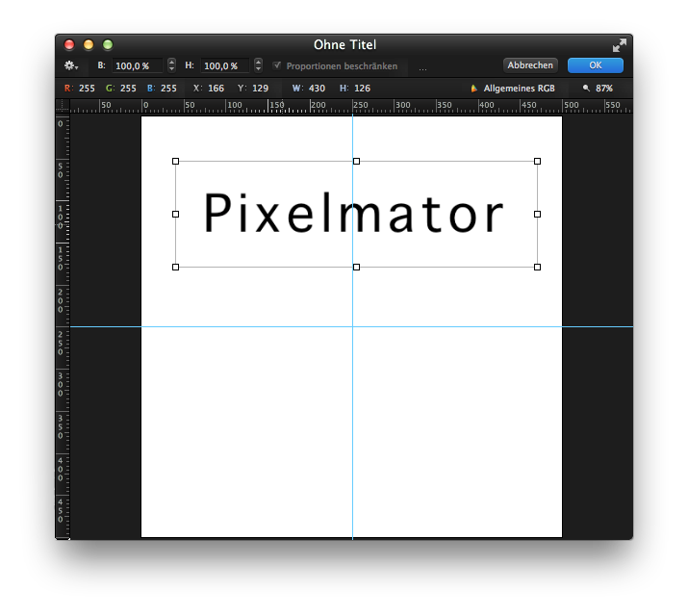688x616 pixels.
Task: Toggle Proportionen beschränken checkbox
Action: tap(277, 65)
